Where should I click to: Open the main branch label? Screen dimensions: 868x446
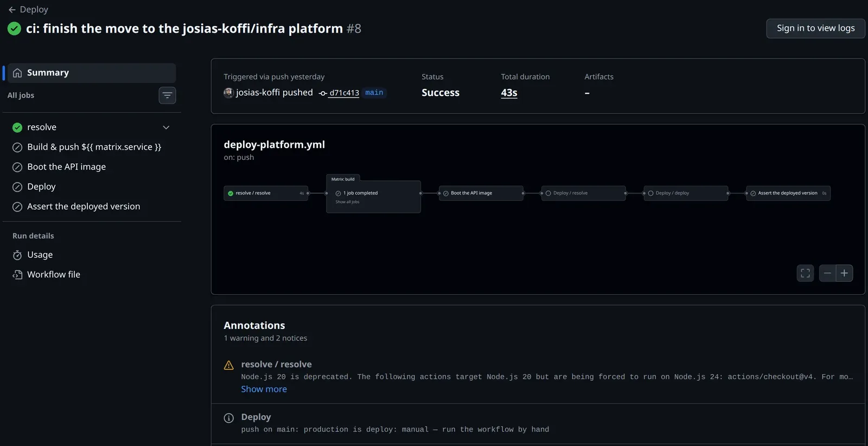coord(374,93)
